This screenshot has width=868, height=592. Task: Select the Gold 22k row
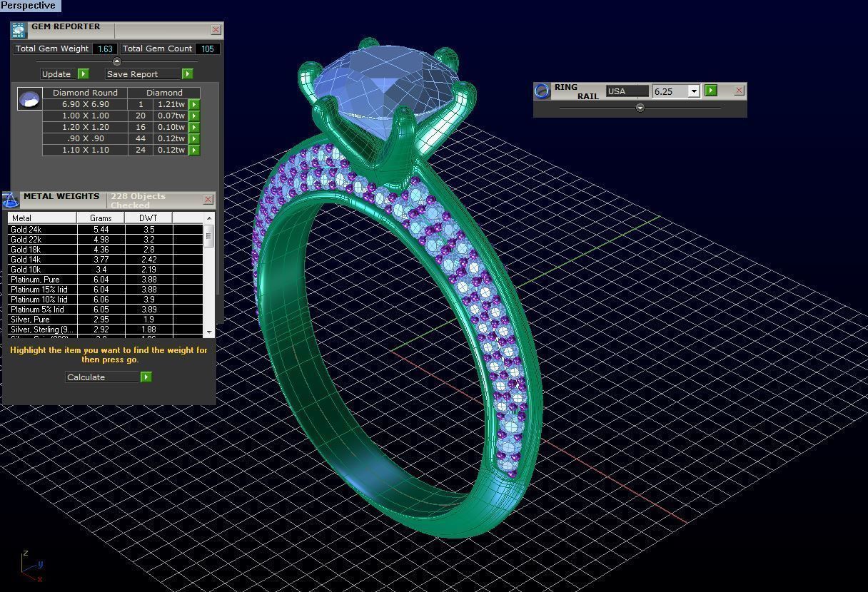tap(105, 240)
